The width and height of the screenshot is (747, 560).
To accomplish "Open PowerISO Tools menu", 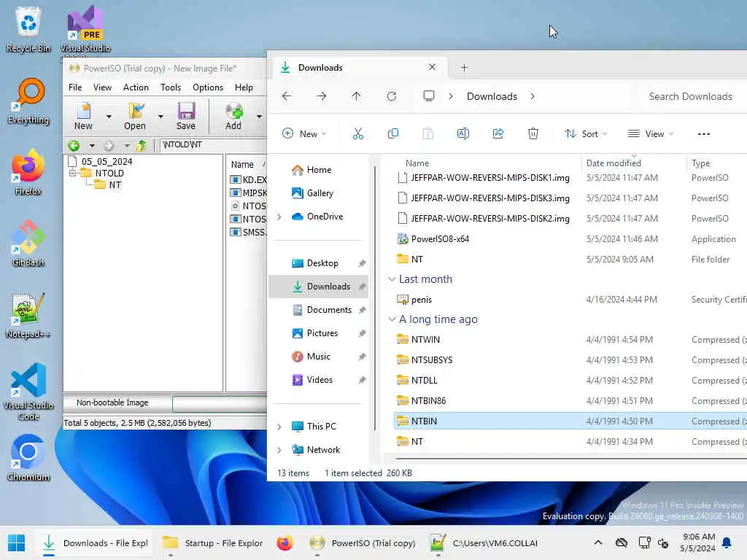I will click(x=171, y=87).
